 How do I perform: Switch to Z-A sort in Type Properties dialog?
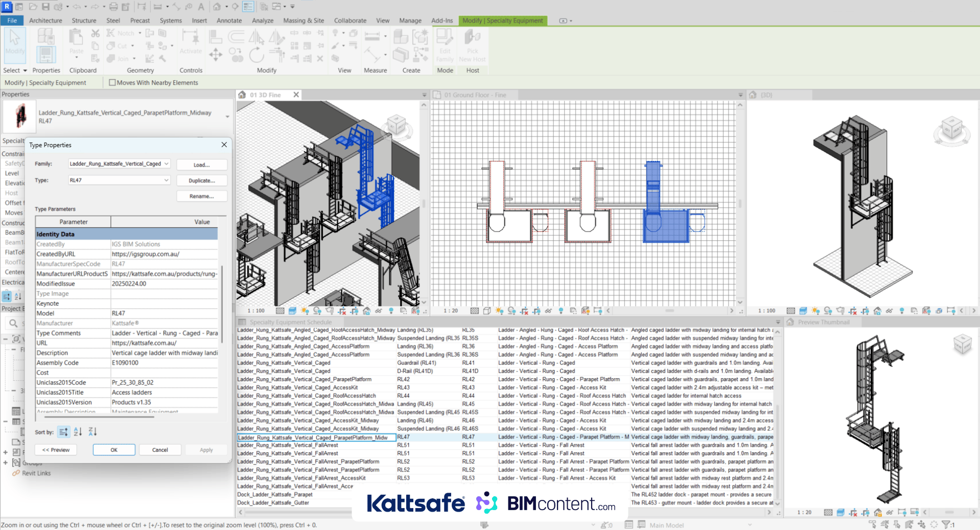[92, 432]
